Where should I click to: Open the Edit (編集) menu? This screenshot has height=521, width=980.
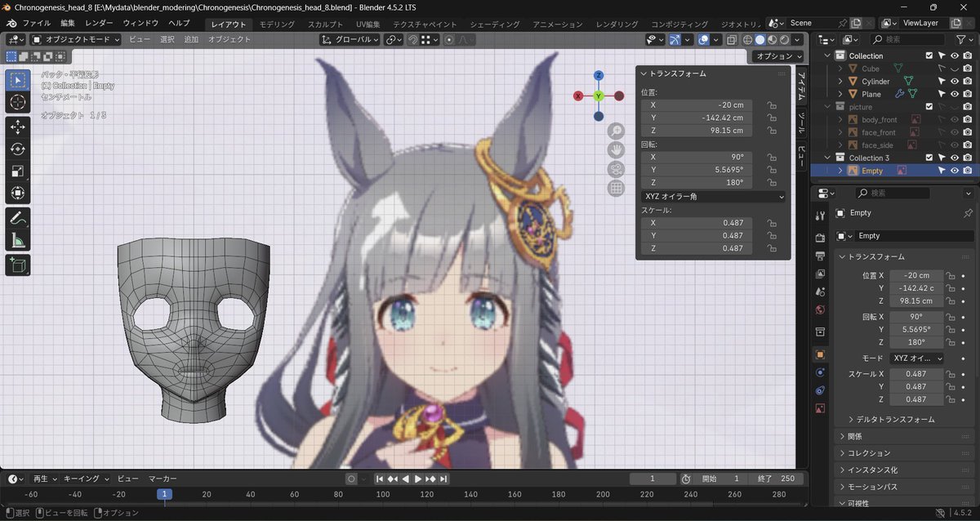pyautogui.click(x=68, y=24)
